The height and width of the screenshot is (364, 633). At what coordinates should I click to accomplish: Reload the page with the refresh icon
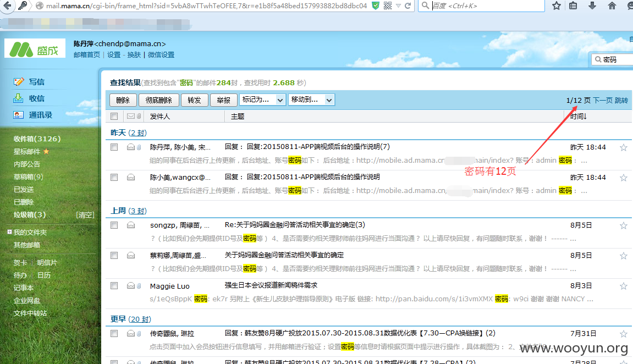(408, 5)
